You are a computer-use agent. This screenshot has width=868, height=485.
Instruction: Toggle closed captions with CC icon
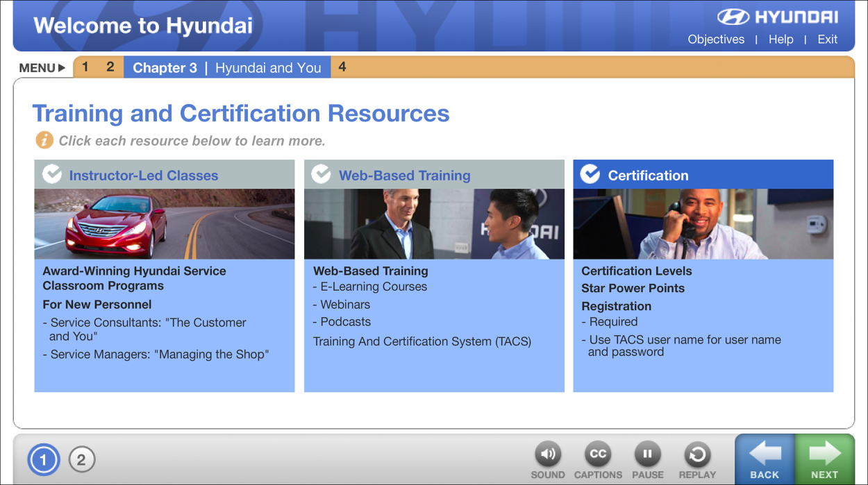coord(598,454)
